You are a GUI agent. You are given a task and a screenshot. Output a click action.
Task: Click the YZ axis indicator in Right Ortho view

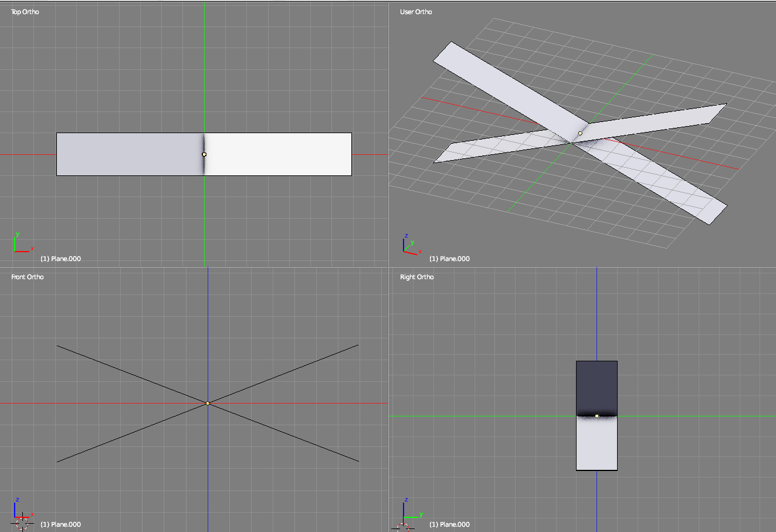coord(413,508)
